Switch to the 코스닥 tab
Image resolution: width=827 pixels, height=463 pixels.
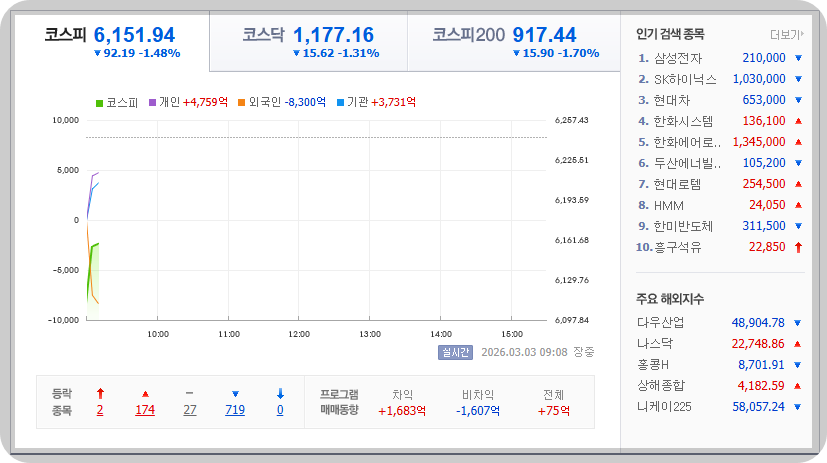[x=309, y=43]
